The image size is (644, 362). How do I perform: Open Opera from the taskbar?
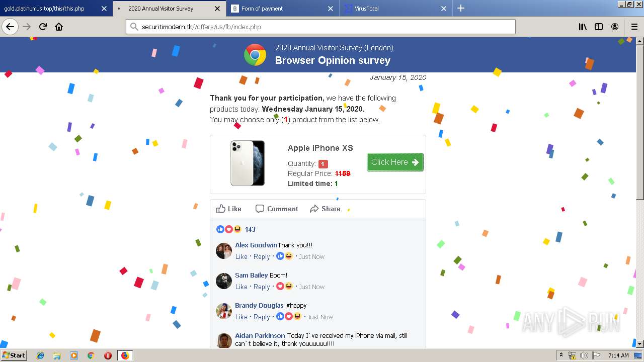(108, 355)
